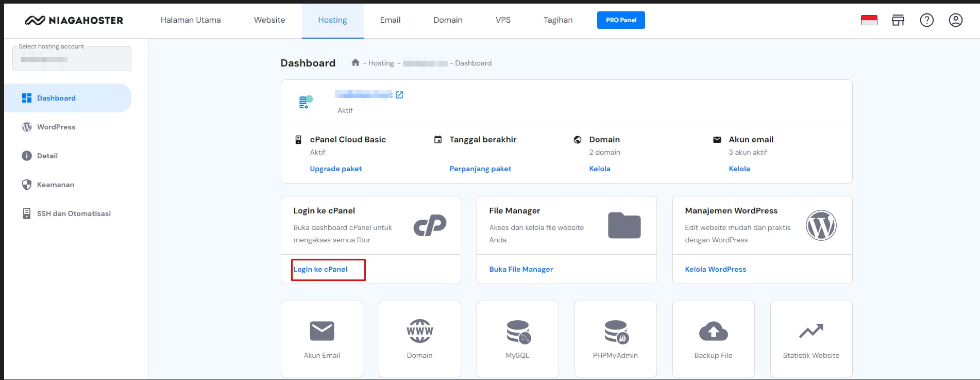
Task: Open the Akun Email shortcut tile
Action: 322,339
